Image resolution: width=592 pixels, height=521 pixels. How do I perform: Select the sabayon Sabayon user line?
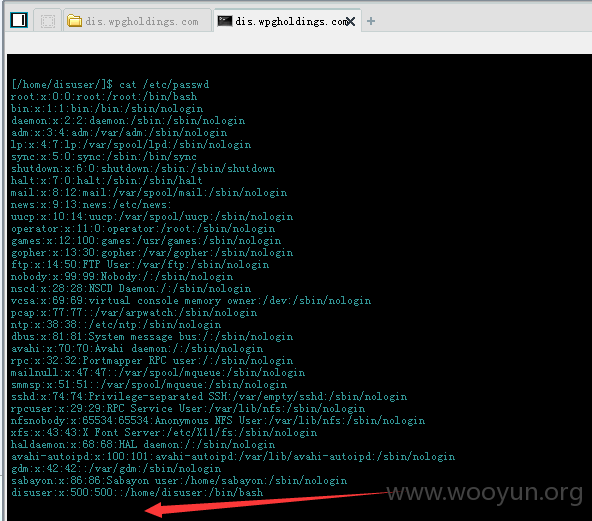179,481
